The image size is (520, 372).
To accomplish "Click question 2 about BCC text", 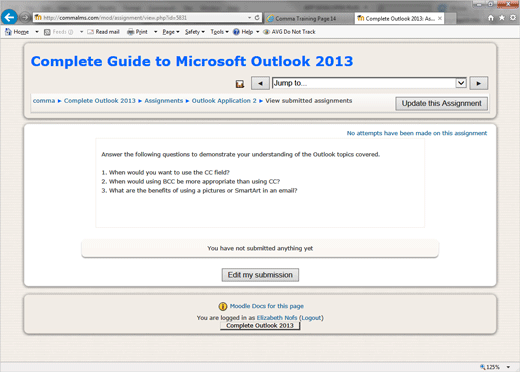I will (x=191, y=181).
